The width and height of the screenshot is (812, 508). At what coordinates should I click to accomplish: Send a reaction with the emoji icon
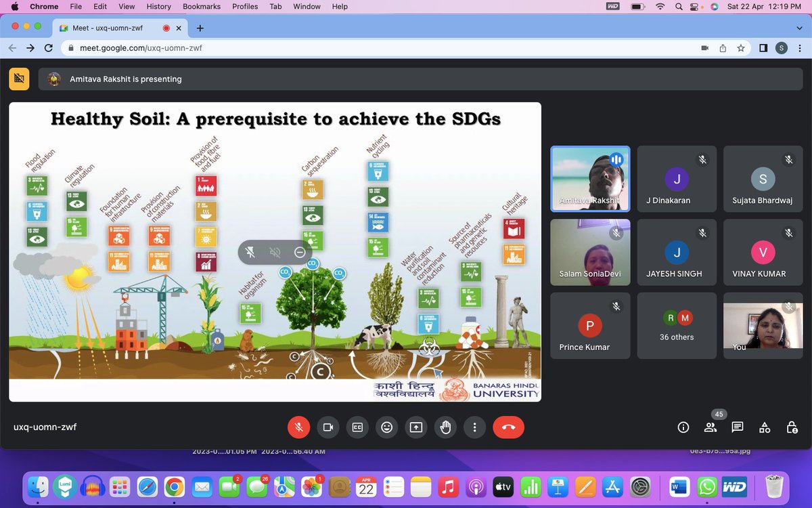[387, 427]
